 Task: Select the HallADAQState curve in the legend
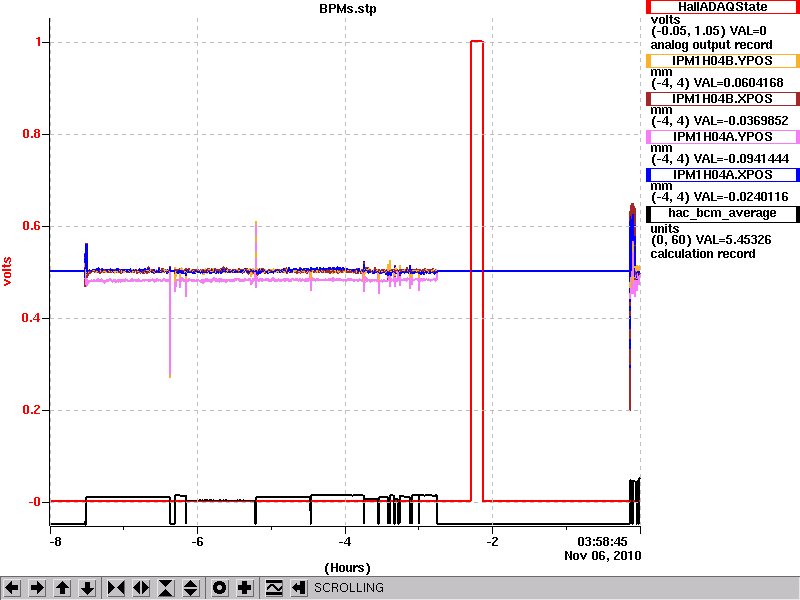click(722, 7)
